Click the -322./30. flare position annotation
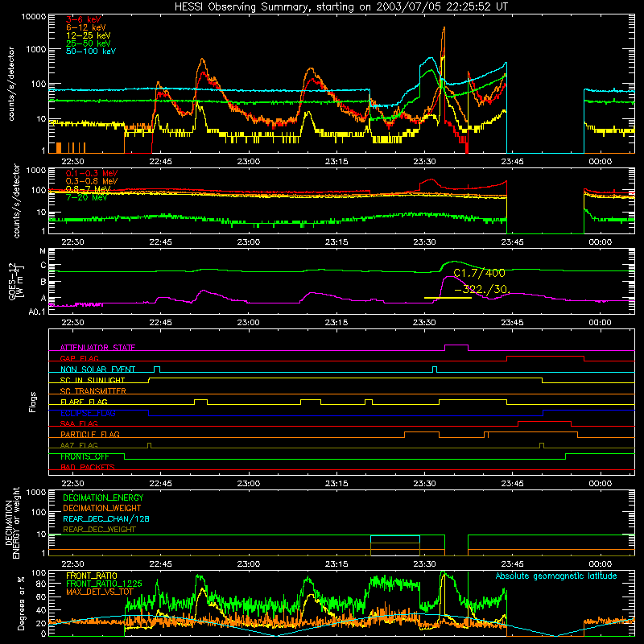Image resolution: width=644 pixels, height=644 pixels. [482, 290]
